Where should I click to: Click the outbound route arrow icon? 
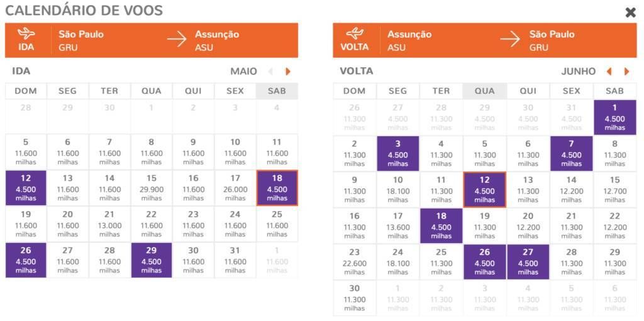(177, 40)
